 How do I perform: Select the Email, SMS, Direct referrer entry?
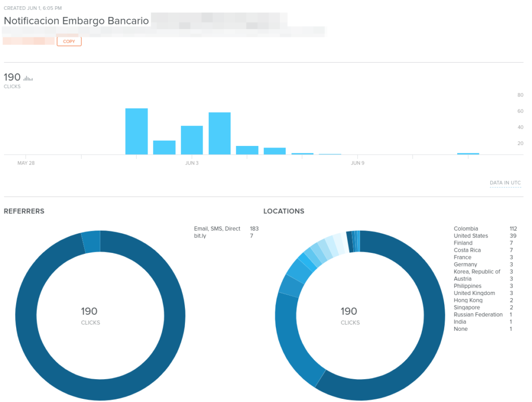click(217, 229)
